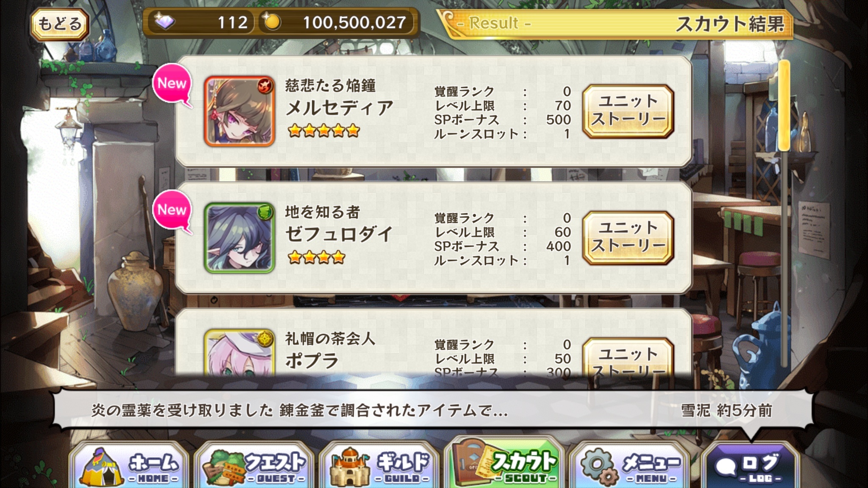Select the スカウト scout tab
Screen dimensions: 868x488
click(x=504, y=463)
